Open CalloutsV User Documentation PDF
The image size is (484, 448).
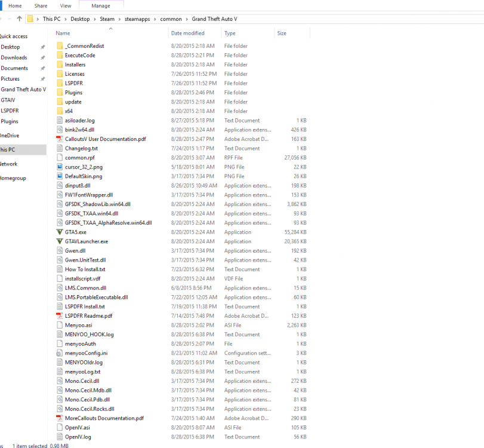(x=106, y=139)
